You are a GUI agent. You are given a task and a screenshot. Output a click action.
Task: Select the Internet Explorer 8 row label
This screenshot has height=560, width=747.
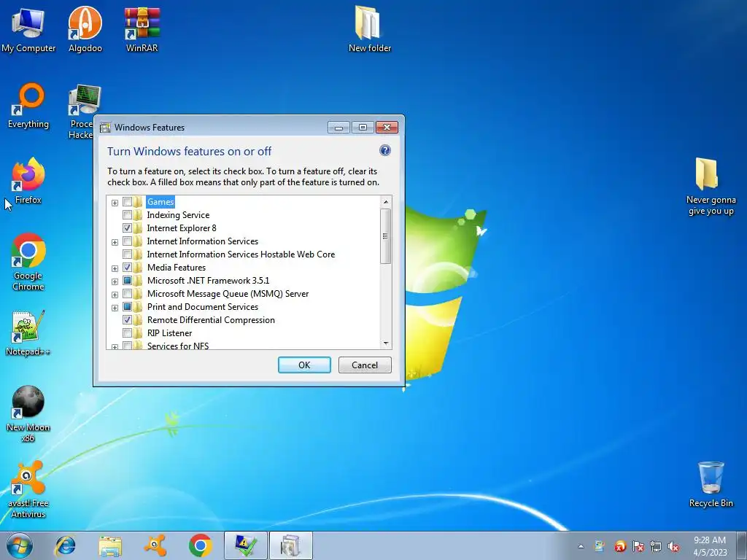(182, 228)
